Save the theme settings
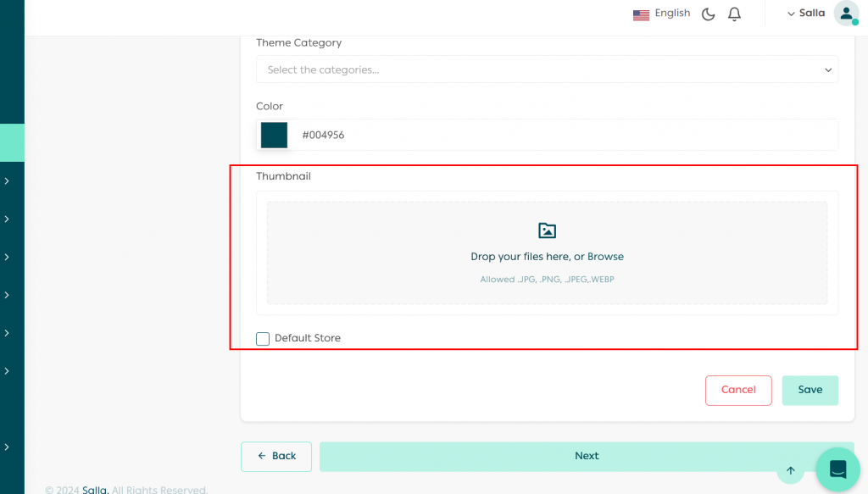868x494 pixels. 810,390
